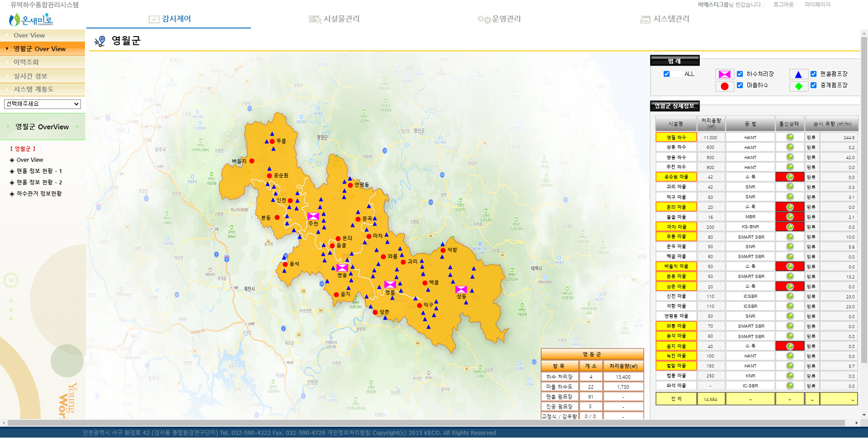868x438 pixels.
Task: Click the vertical scrollbar on right edge
Action: [864, 199]
